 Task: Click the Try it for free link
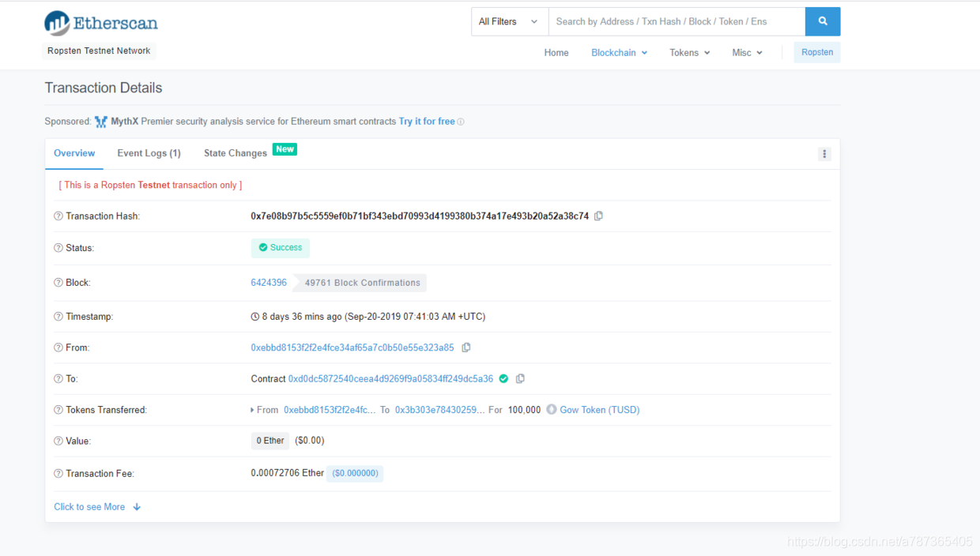tap(427, 122)
